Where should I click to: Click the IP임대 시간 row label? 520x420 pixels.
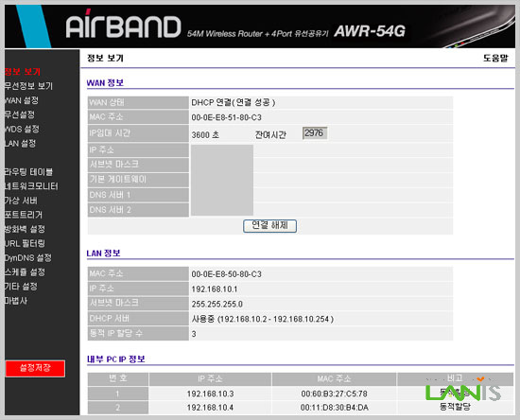[110, 133]
